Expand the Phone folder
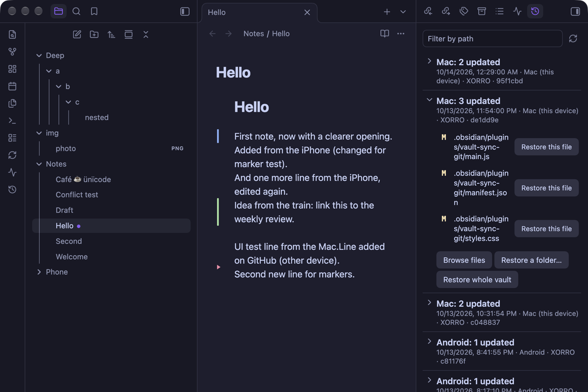Screen dimensions: 588x392 click(39, 272)
